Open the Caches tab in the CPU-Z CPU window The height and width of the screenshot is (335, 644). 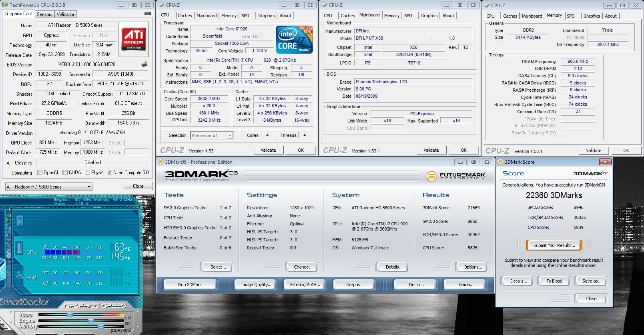[x=185, y=16]
